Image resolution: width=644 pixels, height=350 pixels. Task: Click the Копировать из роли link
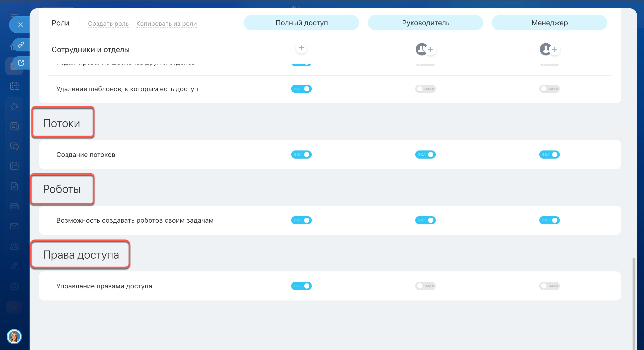166,24
